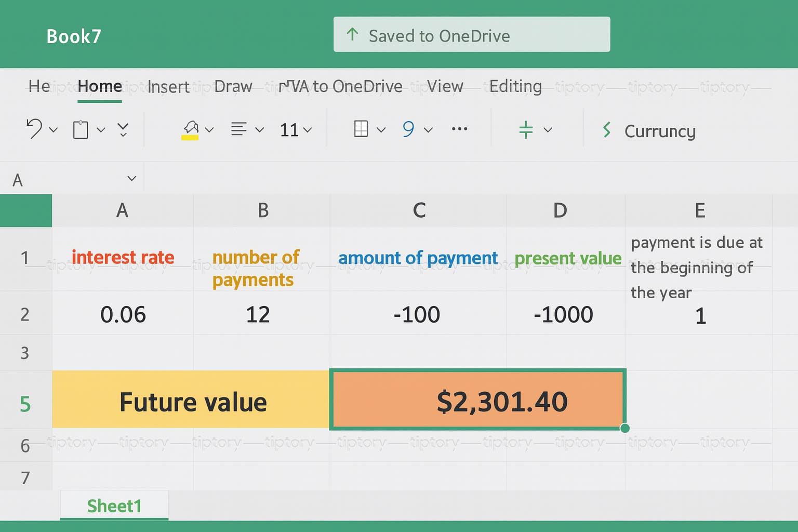Click the clipboard Paste icon
798x532 pixels.
[x=81, y=129]
